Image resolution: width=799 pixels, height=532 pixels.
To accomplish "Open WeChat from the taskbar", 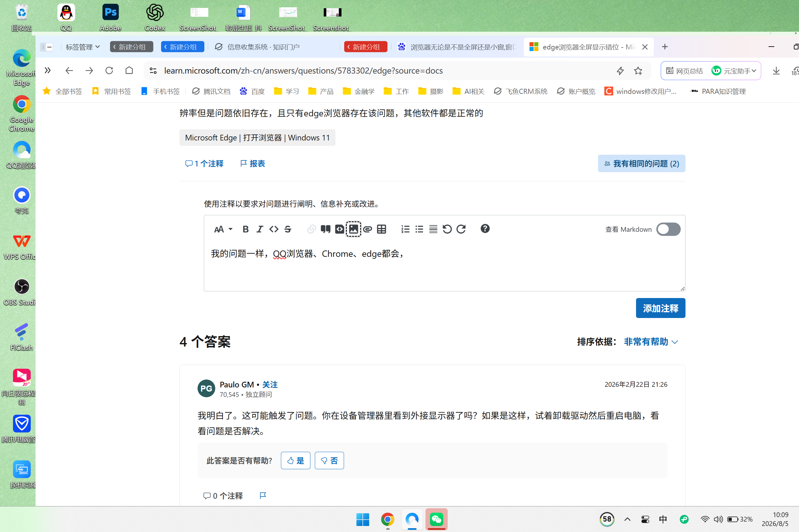I will coord(436,519).
